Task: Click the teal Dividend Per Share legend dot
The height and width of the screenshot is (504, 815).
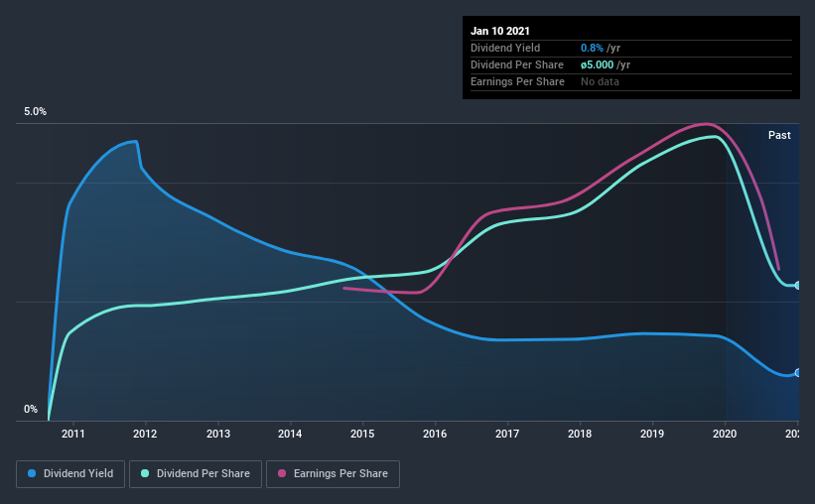Action: click(x=145, y=473)
